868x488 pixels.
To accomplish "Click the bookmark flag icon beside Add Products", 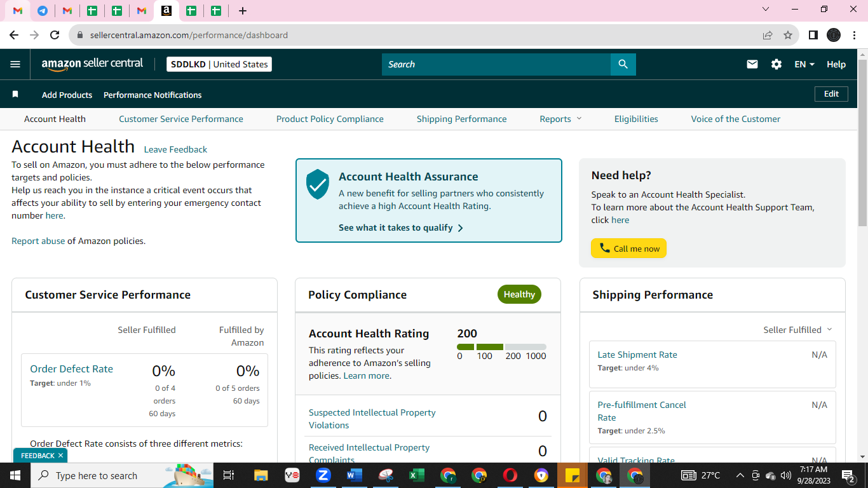I will (15, 94).
